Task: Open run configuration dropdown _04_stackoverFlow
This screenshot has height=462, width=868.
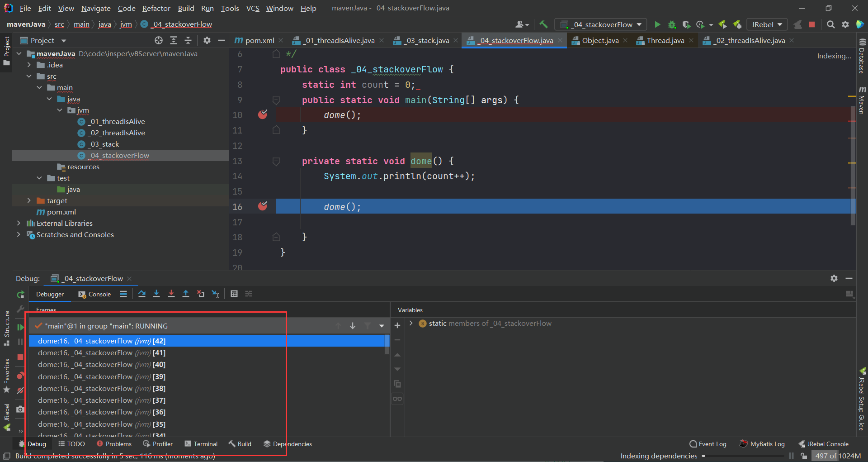Action: click(601, 24)
